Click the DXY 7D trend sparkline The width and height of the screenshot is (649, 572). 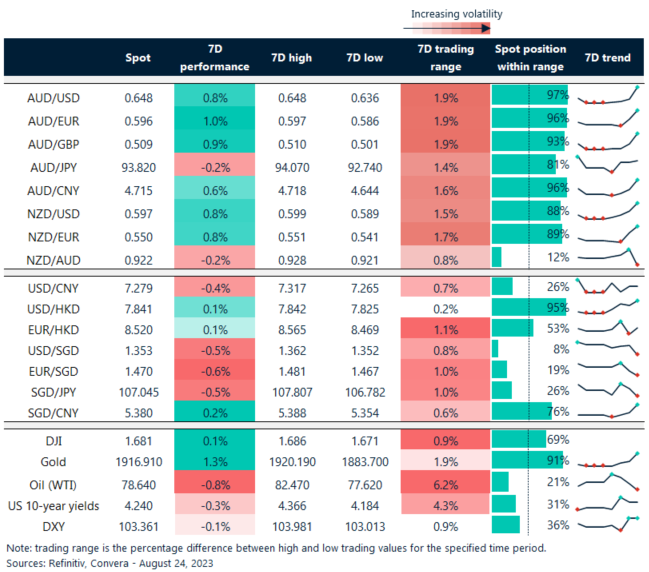point(607,524)
